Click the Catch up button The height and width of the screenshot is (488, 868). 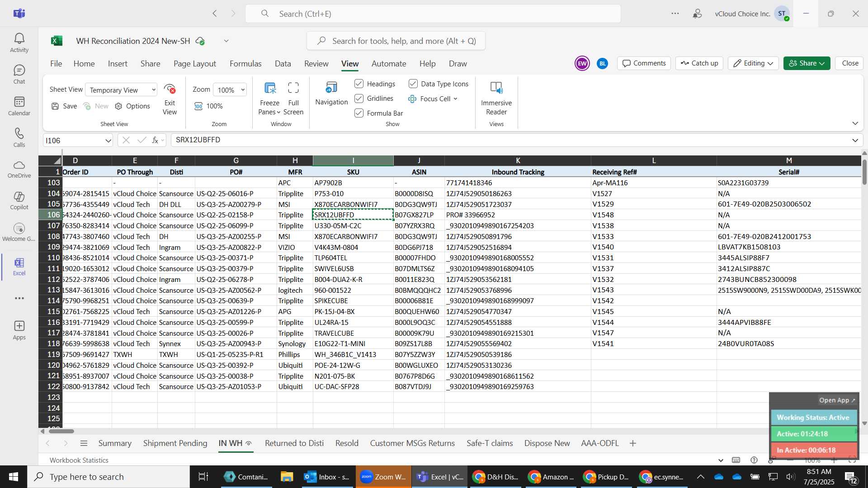pyautogui.click(x=699, y=63)
